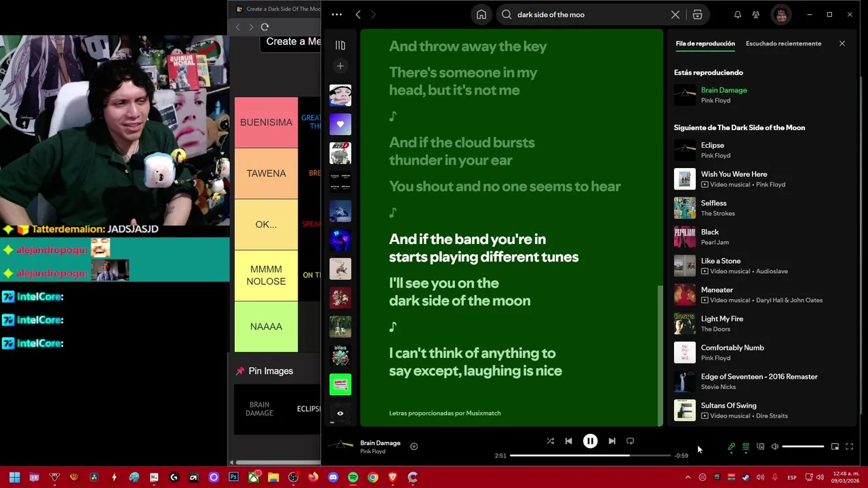
Task: Clear the Spotify search text with X
Action: (x=675, y=14)
